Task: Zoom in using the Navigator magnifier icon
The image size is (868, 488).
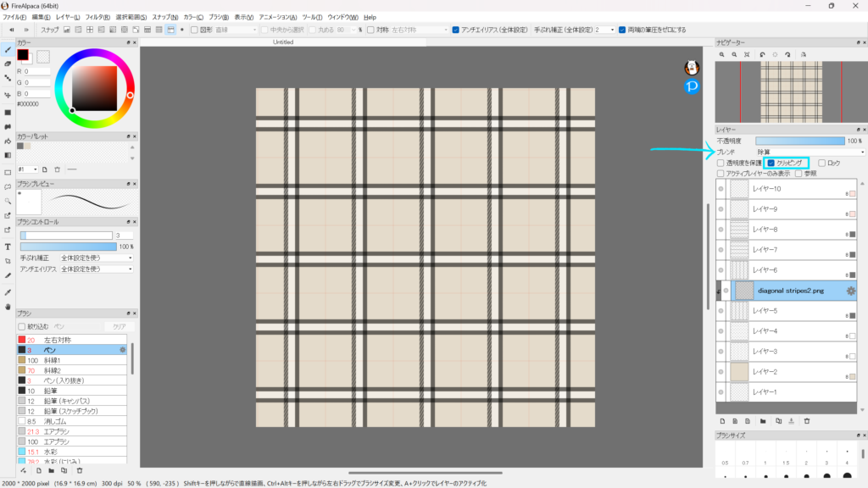Action: [x=722, y=54]
